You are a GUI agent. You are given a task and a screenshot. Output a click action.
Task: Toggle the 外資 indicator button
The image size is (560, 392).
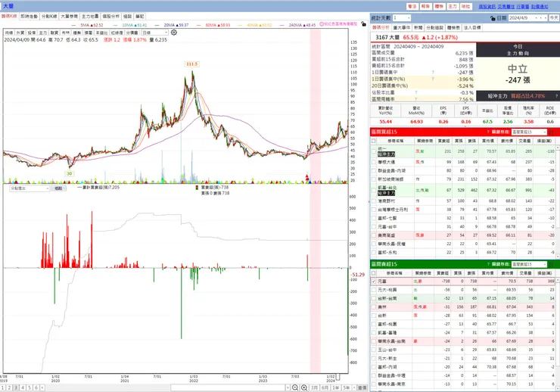(x=20, y=33)
